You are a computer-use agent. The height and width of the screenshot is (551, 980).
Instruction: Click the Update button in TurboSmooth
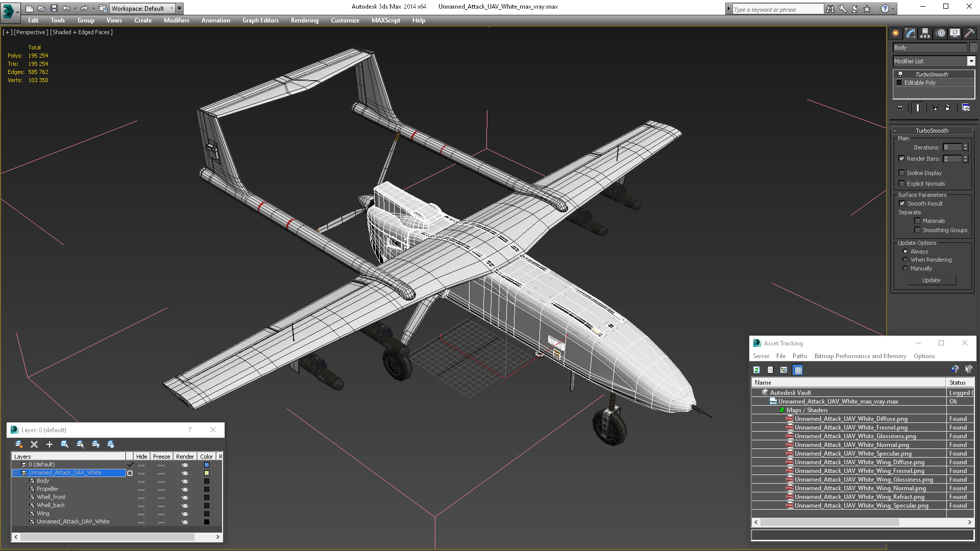pos(932,280)
